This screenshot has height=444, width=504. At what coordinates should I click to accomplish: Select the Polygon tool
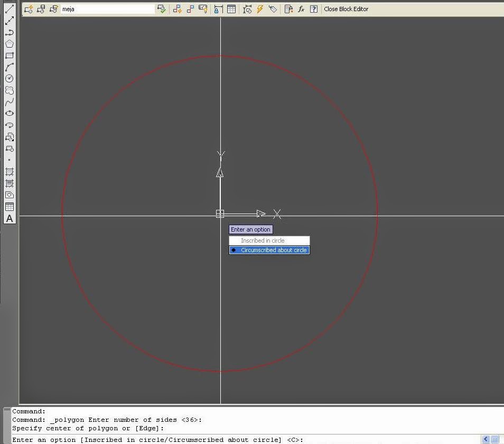(9, 44)
